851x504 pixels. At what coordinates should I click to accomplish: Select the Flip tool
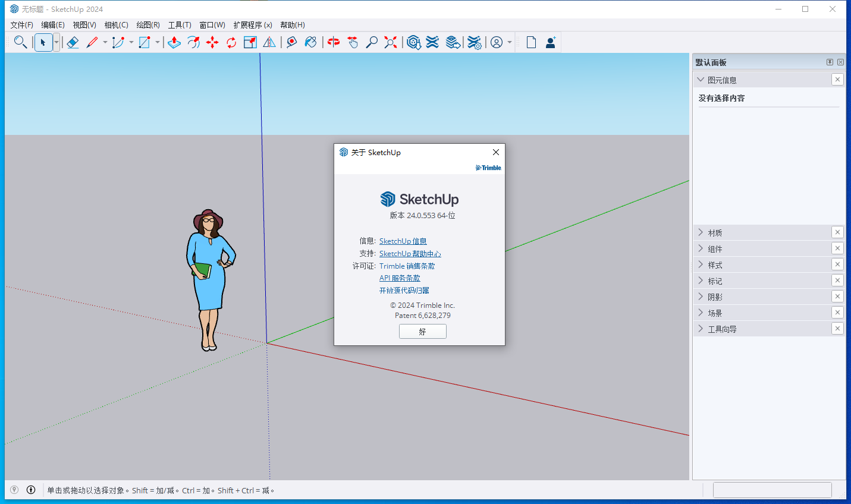pos(269,42)
